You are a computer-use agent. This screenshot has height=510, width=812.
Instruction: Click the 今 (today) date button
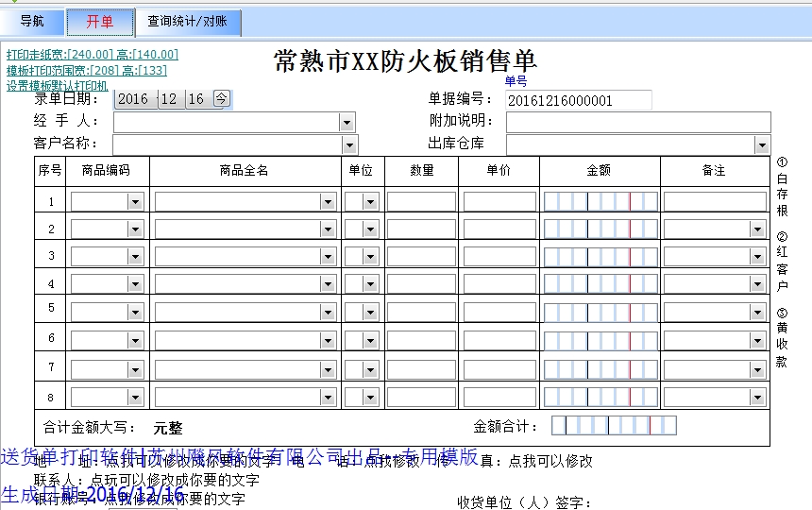point(221,98)
